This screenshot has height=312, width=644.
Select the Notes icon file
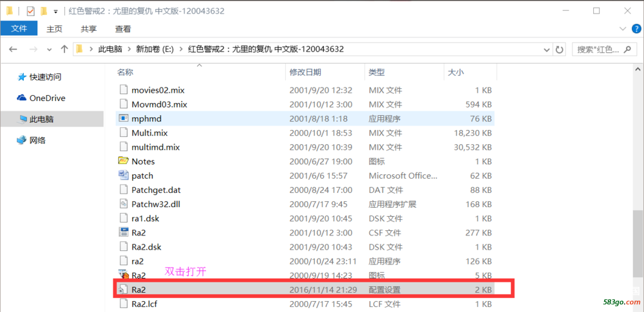[x=124, y=161]
